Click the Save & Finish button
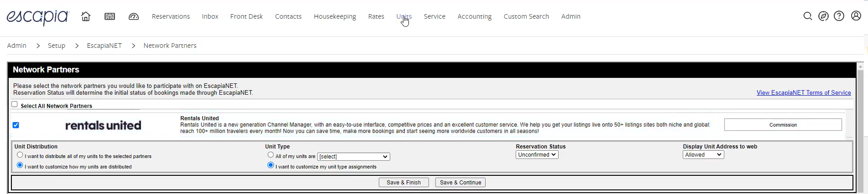This screenshot has width=868, height=194. [404, 183]
